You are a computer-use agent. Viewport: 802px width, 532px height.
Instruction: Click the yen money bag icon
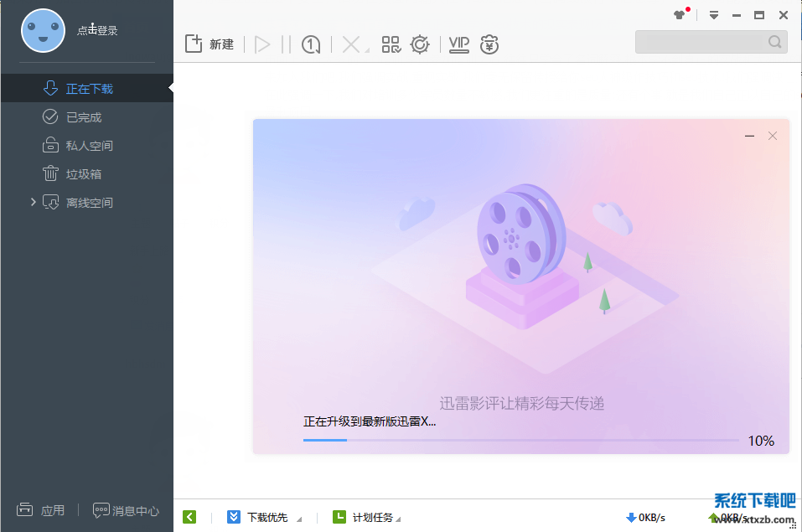point(489,44)
